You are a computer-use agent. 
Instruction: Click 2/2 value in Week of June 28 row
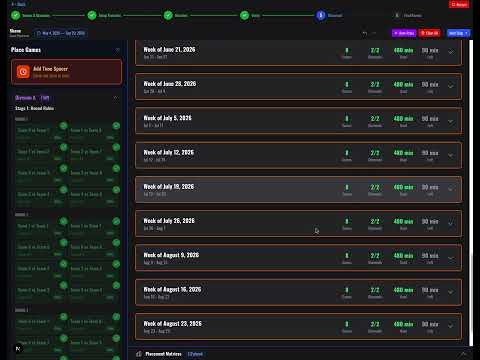(x=375, y=84)
